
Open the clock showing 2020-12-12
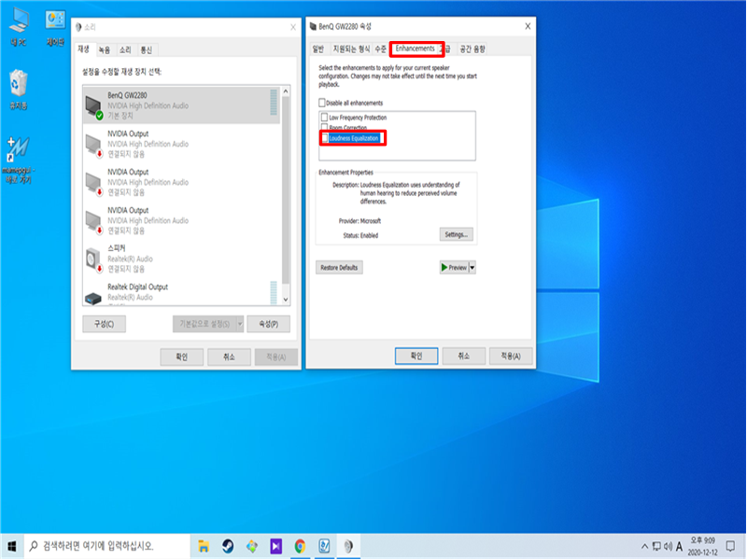coord(703,546)
